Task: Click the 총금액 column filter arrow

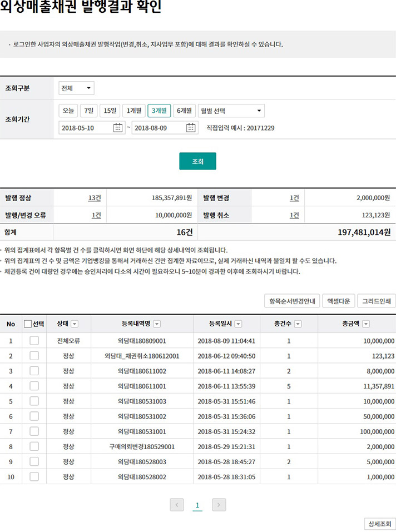Action: click(x=366, y=324)
